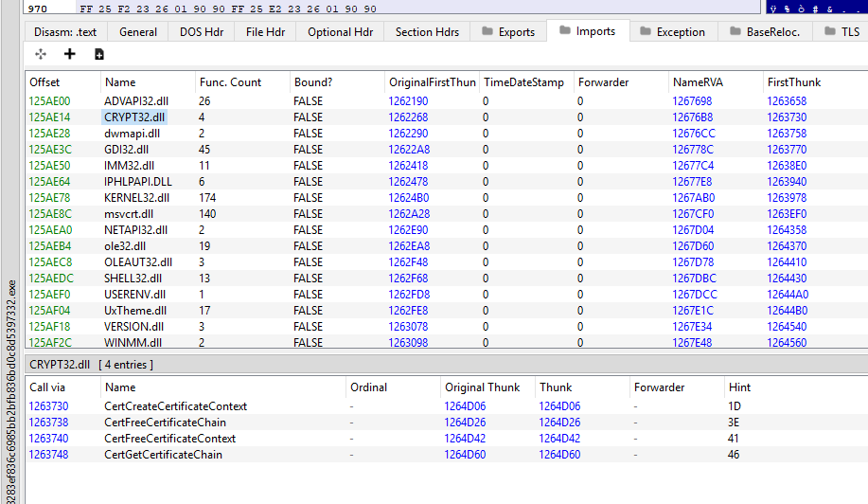Click the rotated .exe file name side tab
Image resolution: width=868 pixels, height=504 pixels.
tap(11, 390)
